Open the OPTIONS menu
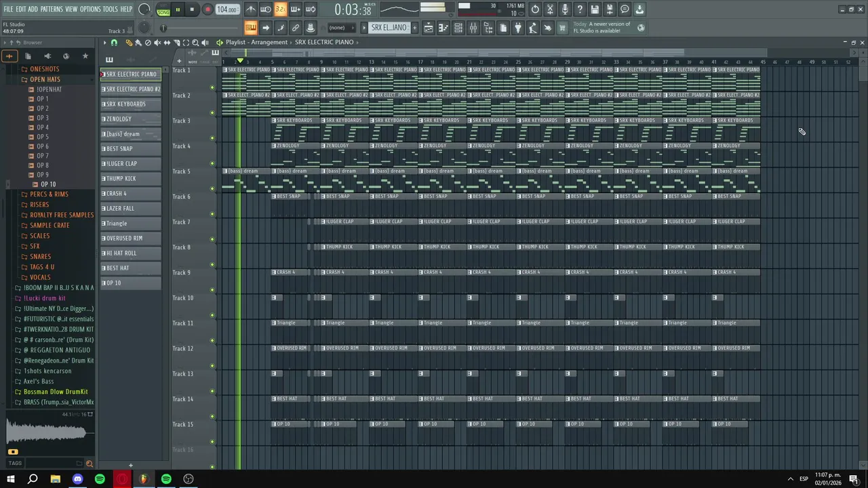 [x=90, y=9]
